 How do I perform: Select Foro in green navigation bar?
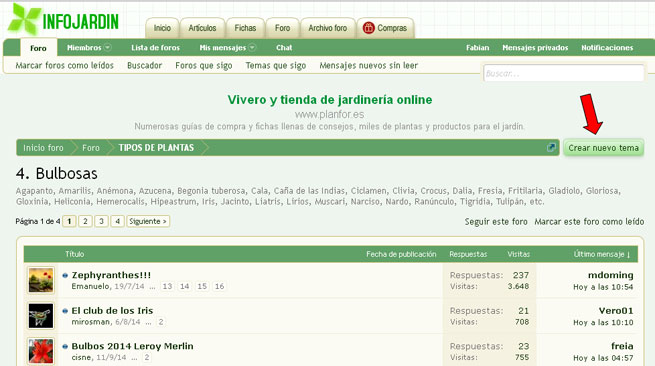pyautogui.click(x=38, y=48)
